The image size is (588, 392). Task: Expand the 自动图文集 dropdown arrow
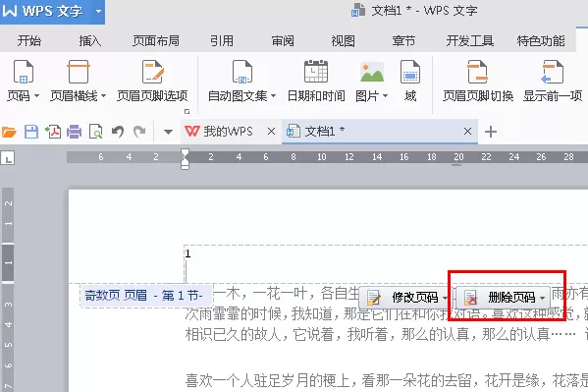(x=273, y=95)
